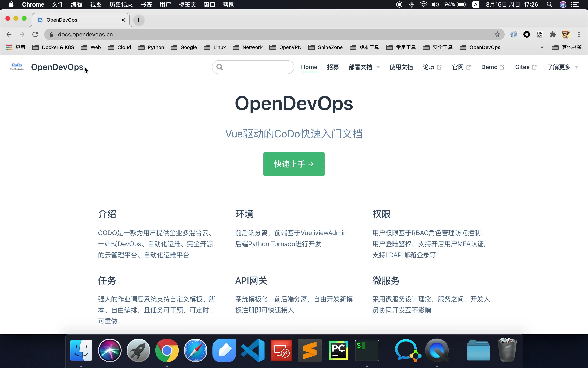Open Sublime Text from the Dock
Viewport: 588px width, 368px height.
click(x=310, y=350)
